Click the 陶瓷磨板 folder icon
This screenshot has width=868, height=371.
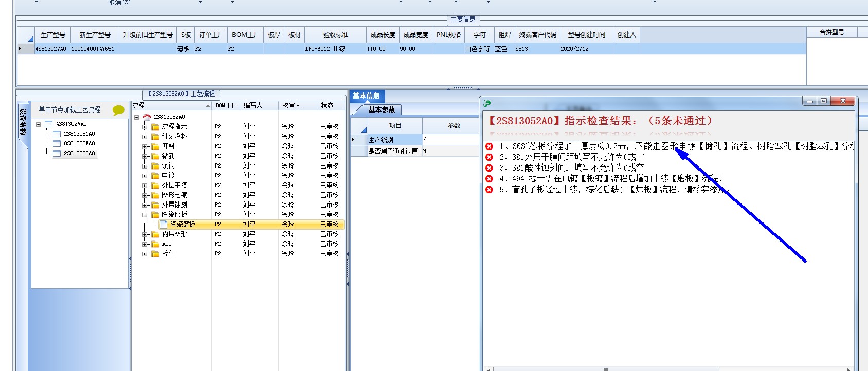pos(155,215)
